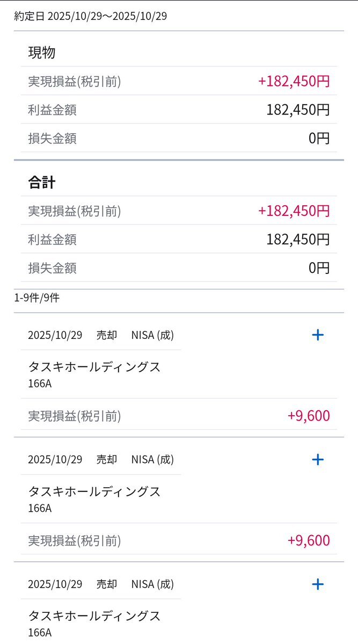Click the 182,450円 profit amount under 合計
The height and width of the screenshot is (644, 358).
tap(298, 240)
